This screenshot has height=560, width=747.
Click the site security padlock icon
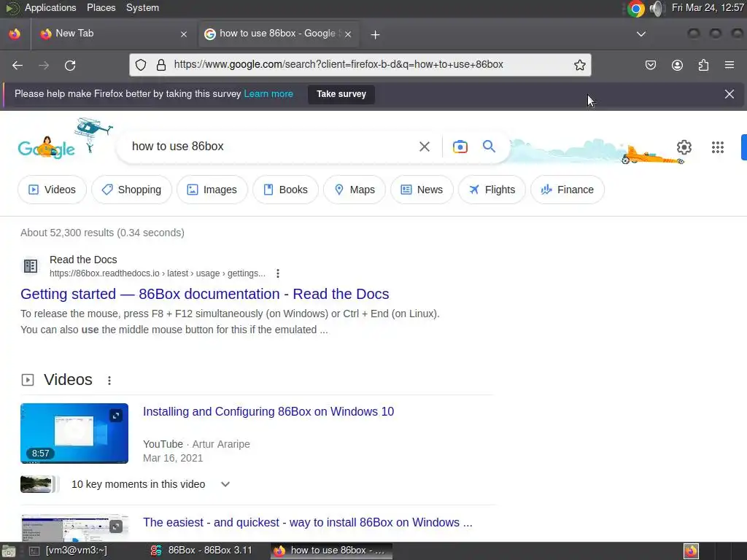pos(161,65)
